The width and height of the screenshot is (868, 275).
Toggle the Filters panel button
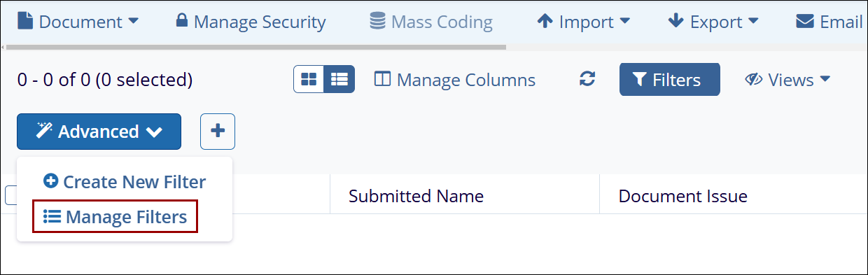pos(669,80)
